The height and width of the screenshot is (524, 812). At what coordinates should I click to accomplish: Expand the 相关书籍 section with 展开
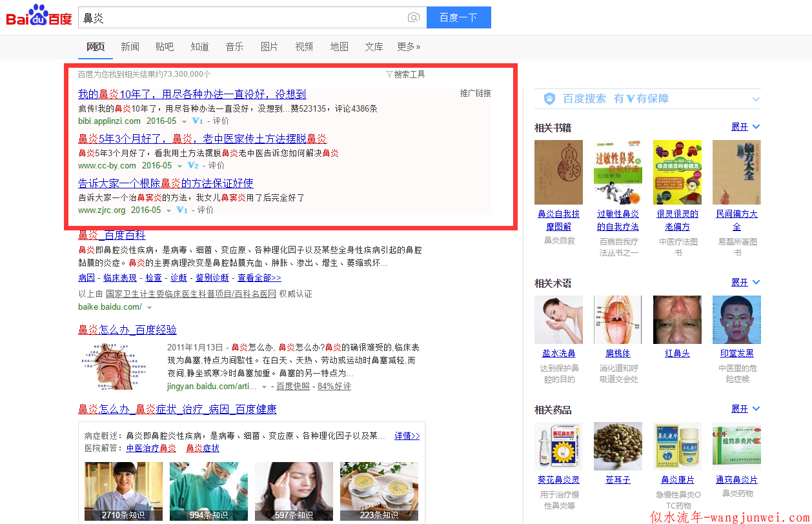(746, 127)
